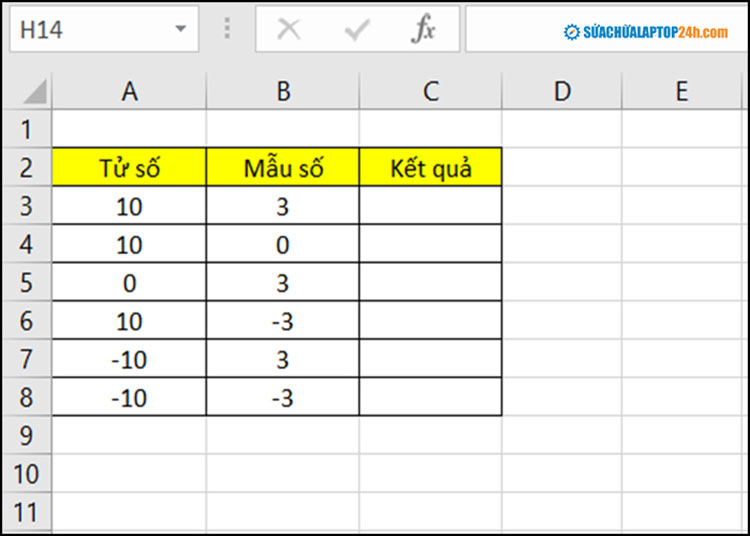Screen dimensions: 750x536
Task: Expand the Name Box dropdown arrow
Action: click(180, 30)
